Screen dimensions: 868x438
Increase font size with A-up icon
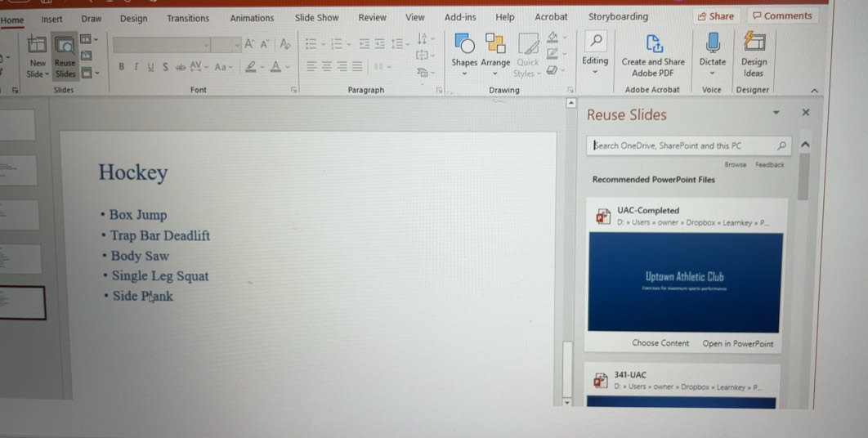(249, 44)
